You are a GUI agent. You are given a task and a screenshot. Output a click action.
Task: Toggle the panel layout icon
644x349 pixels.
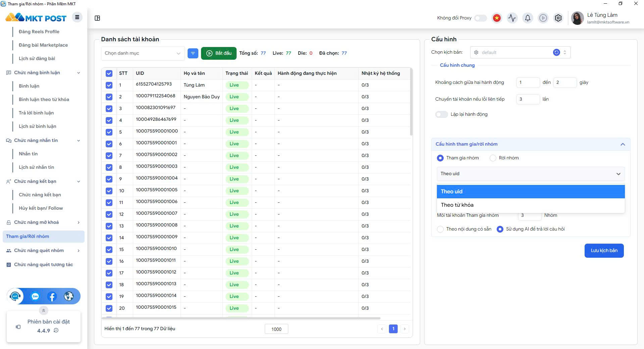pyautogui.click(x=97, y=18)
